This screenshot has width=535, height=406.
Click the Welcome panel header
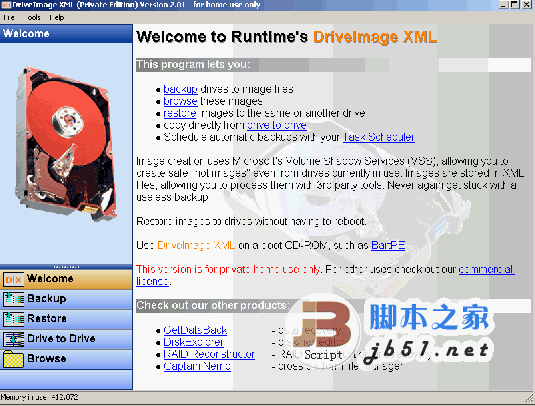(66, 33)
